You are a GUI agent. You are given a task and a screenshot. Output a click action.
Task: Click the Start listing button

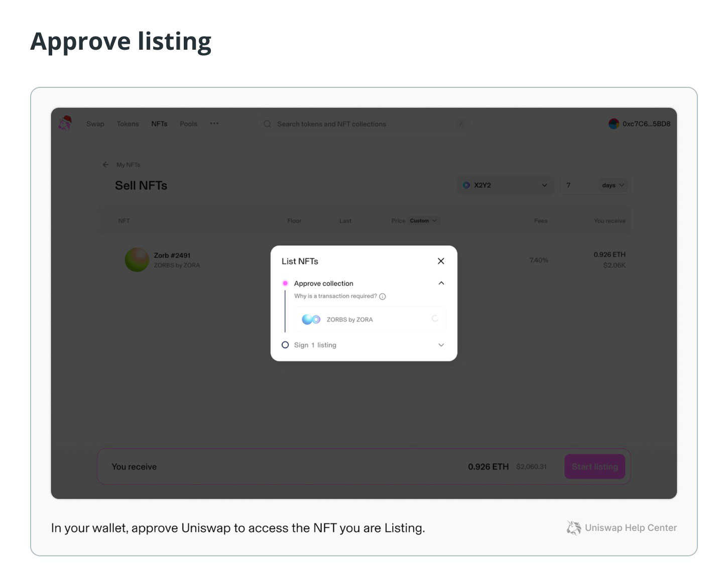pos(595,466)
